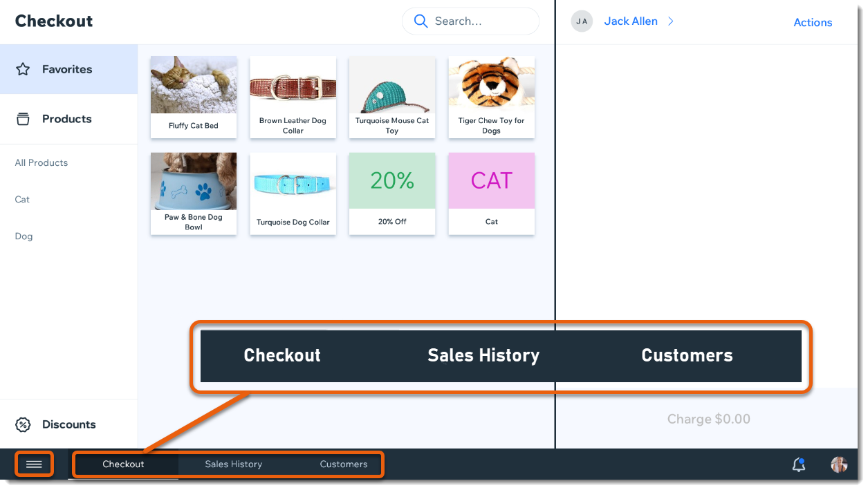The height and width of the screenshot is (490, 868).
Task: Open the user profile photo in bottom bar
Action: (x=839, y=464)
